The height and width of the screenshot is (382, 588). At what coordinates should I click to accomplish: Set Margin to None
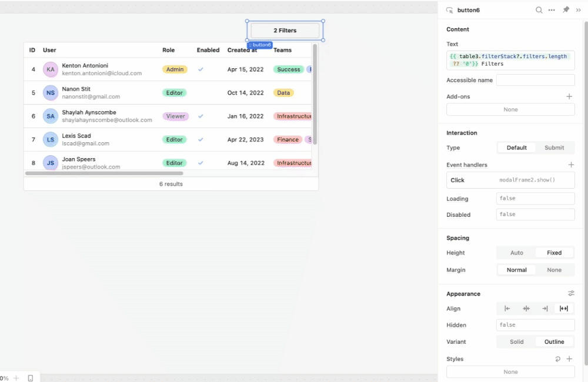(x=554, y=270)
